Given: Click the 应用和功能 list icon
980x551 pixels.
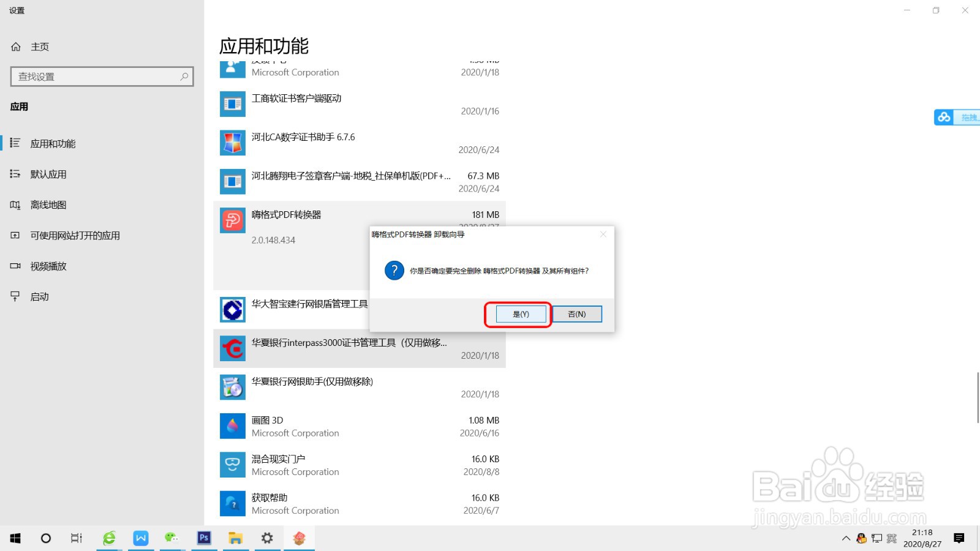Looking at the screenshot, I should (15, 143).
